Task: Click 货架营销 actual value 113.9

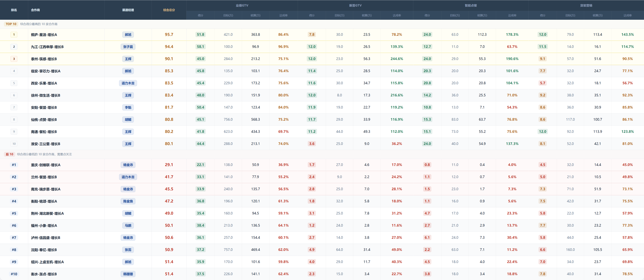Action: tap(598, 132)
